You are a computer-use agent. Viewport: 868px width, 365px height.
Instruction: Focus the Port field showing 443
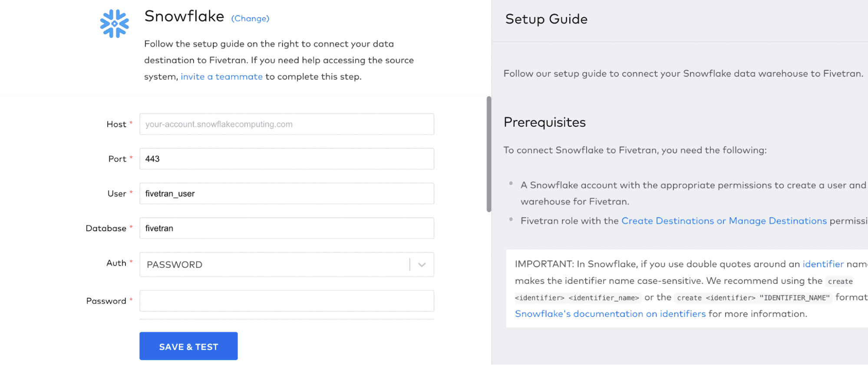pyautogui.click(x=287, y=159)
